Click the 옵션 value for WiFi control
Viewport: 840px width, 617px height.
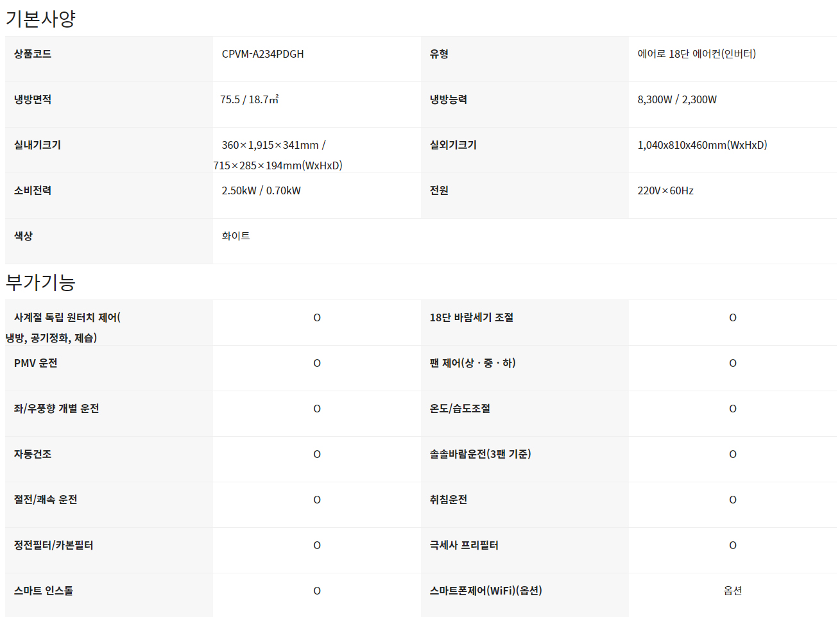click(x=732, y=591)
